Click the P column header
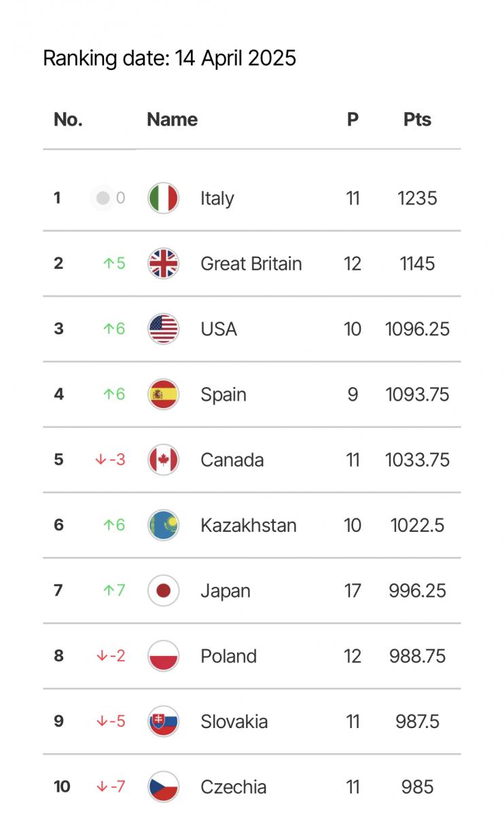504x815 pixels. [353, 120]
